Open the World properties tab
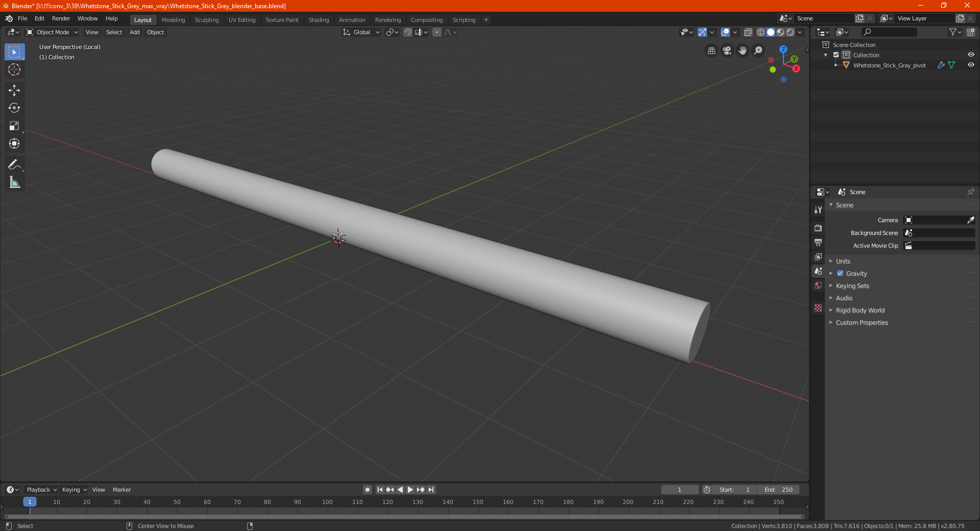 (818, 285)
